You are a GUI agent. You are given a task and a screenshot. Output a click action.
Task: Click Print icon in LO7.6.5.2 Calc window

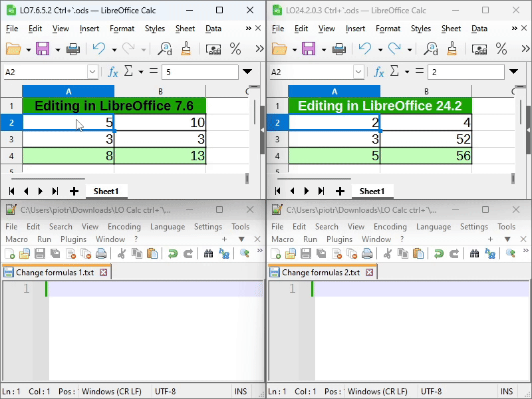coord(73,49)
